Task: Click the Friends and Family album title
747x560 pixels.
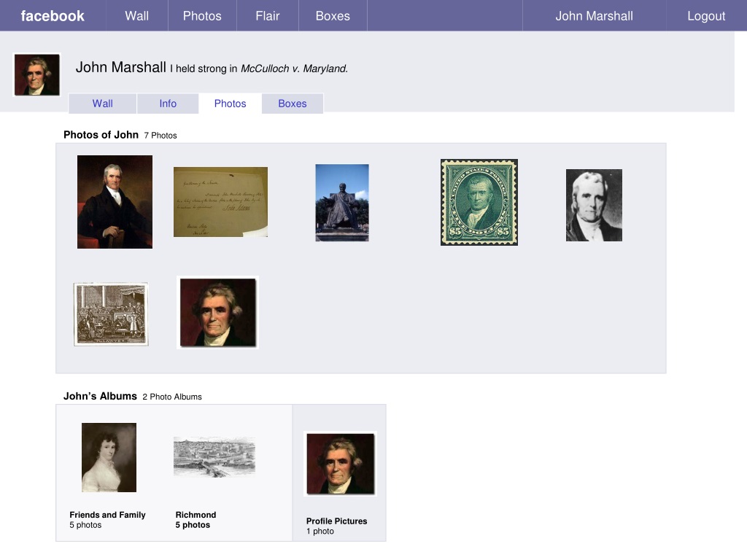Action: [x=108, y=515]
